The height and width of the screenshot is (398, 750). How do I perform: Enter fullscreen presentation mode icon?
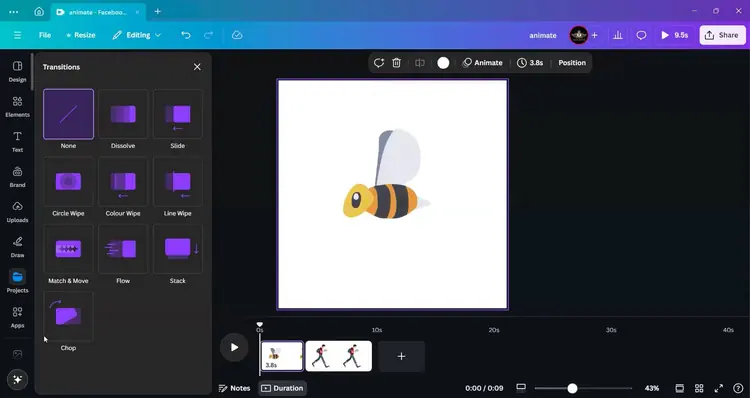(718, 388)
